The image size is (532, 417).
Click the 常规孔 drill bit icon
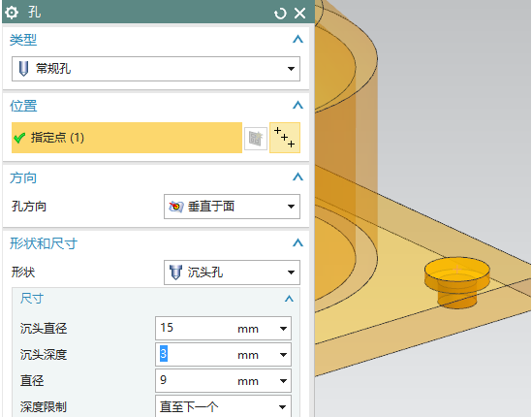tap(23, 69)
